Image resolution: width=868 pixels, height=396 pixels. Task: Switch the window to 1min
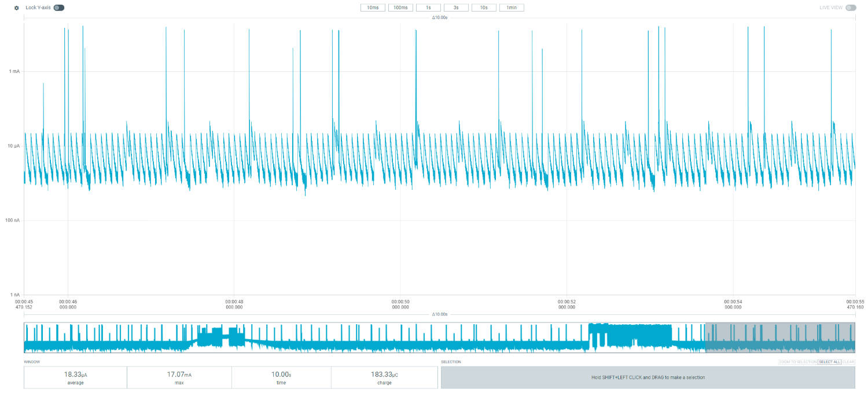pyautogui.click(x=512, y=8)
